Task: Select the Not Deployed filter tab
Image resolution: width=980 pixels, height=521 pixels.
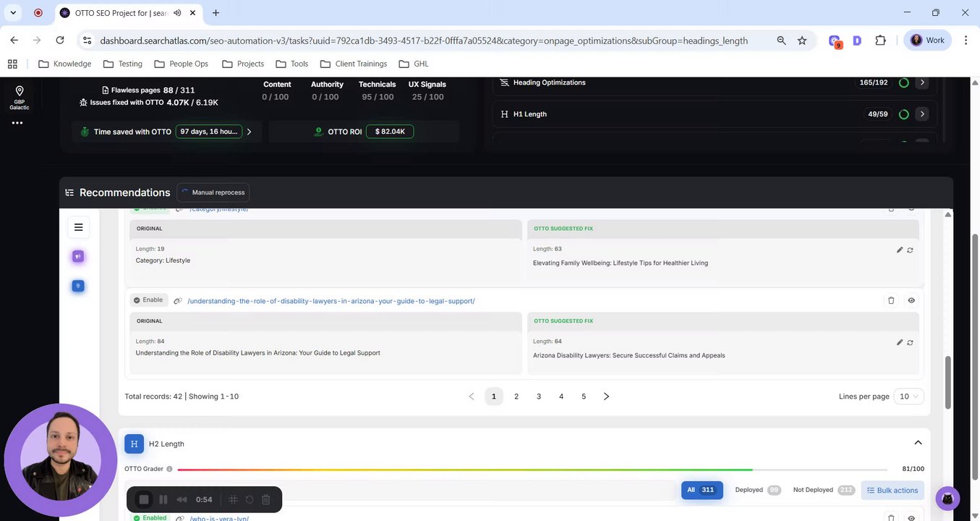Action: pos(824,490)
